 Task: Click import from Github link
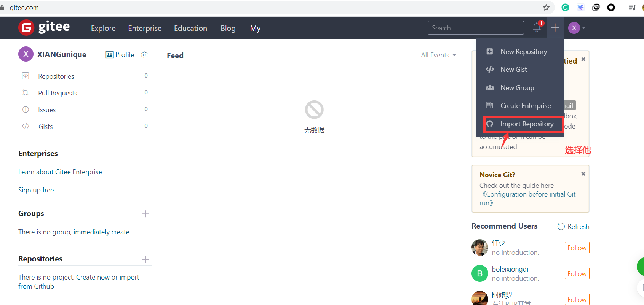[79, 282]
